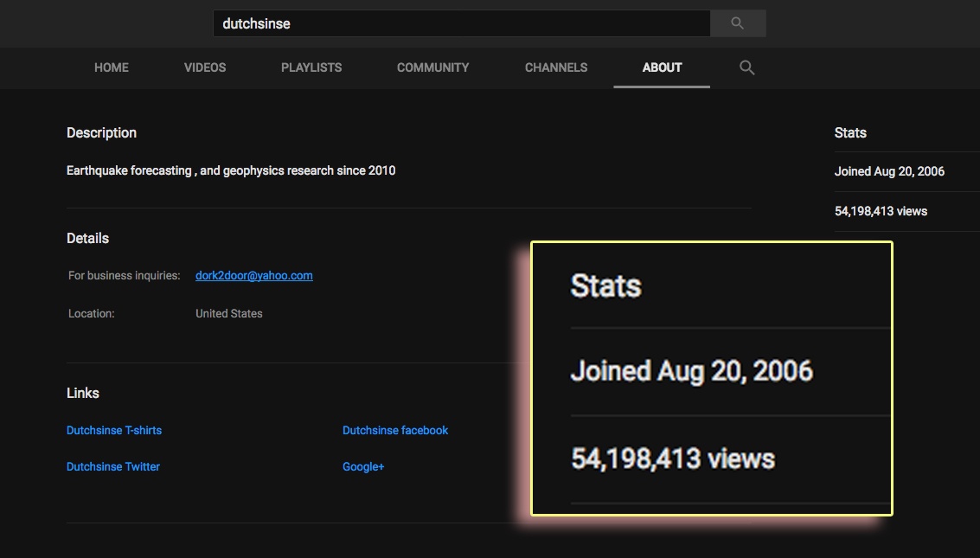This screenshot has height=558, width=980.
Task: Open the Google+ link
Action: (363, 467)
